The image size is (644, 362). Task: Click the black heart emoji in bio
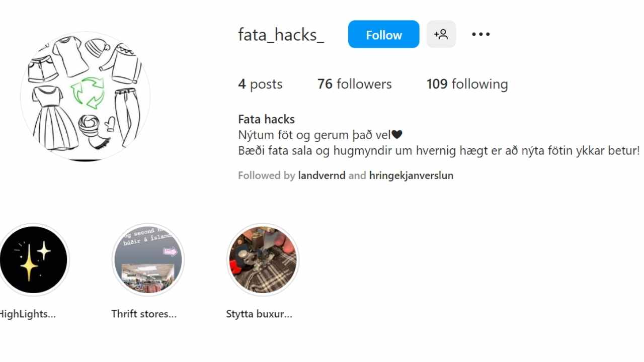[397, 135]
